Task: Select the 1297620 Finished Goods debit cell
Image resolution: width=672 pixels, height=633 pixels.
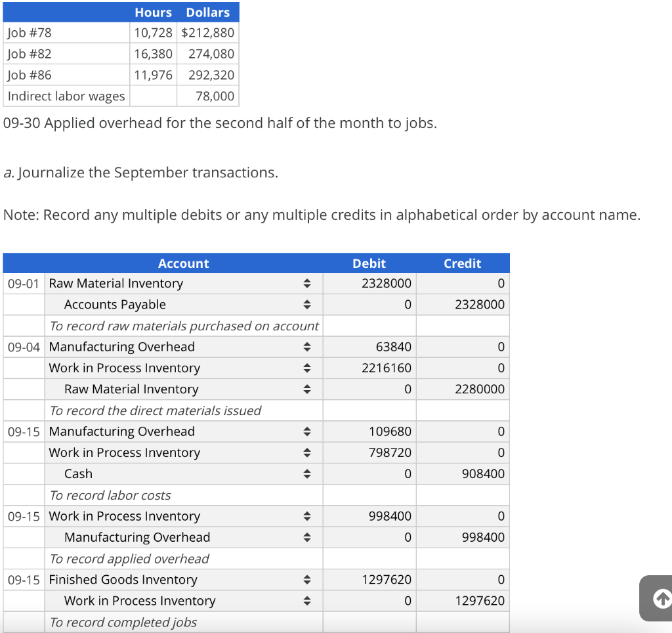Action: point(369,579)
